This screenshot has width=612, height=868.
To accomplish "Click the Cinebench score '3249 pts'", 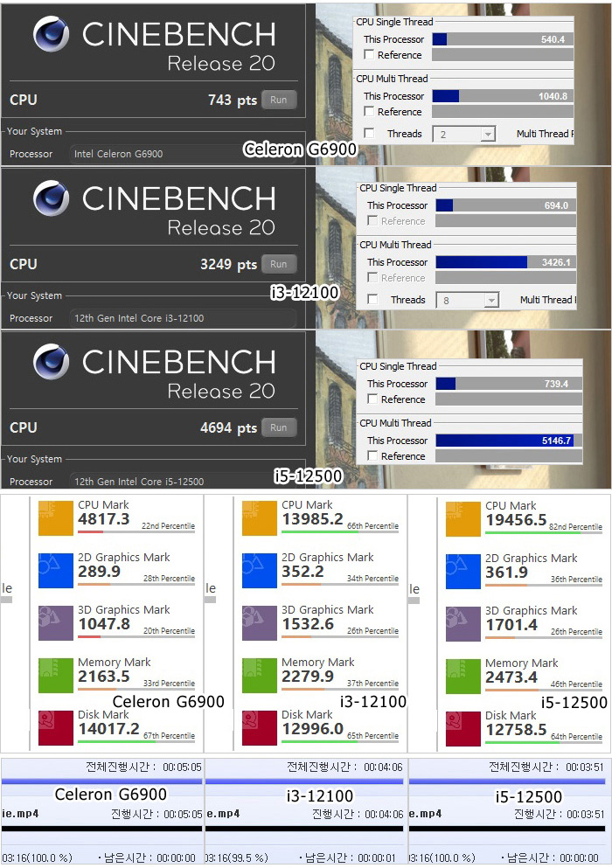I will [229, 265].
